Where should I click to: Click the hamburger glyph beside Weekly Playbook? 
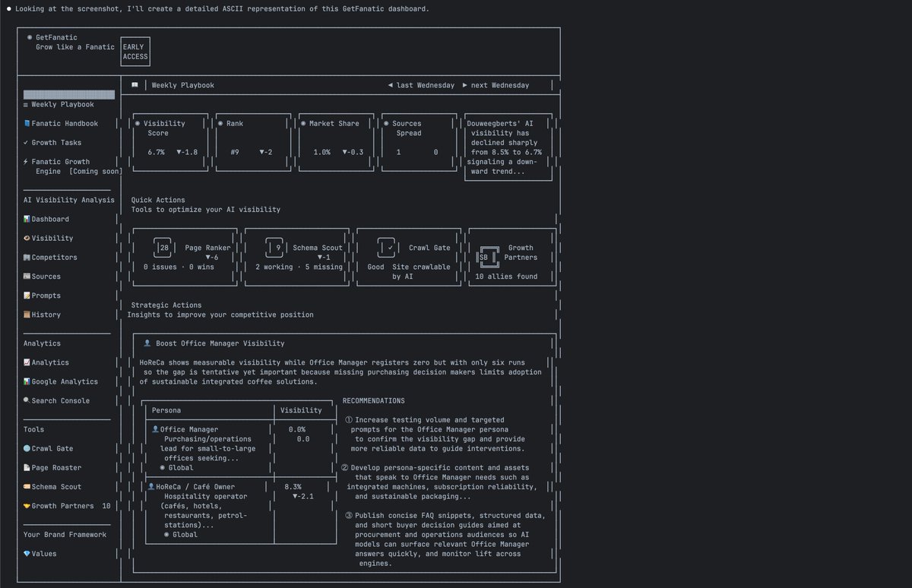pos(26,105)
